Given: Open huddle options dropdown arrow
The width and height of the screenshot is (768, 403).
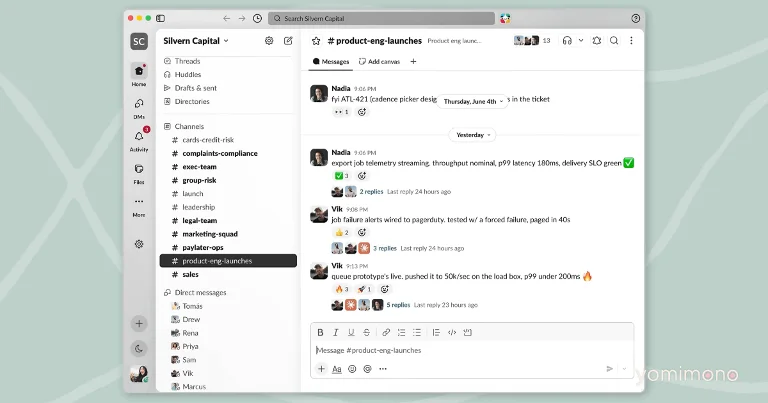Looking at the screenshot, I should click(x=581, y=41).
